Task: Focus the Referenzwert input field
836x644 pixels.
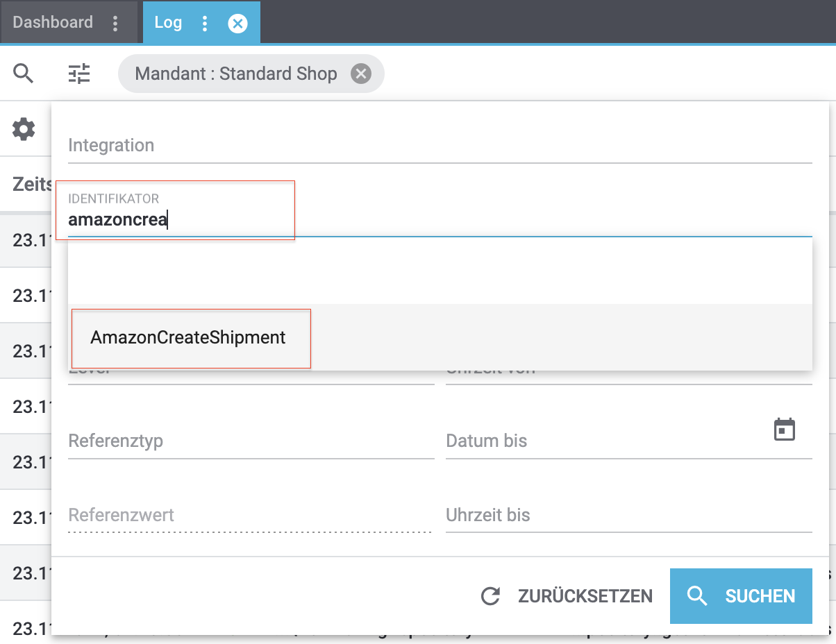Action: click(x=250, y=516)
